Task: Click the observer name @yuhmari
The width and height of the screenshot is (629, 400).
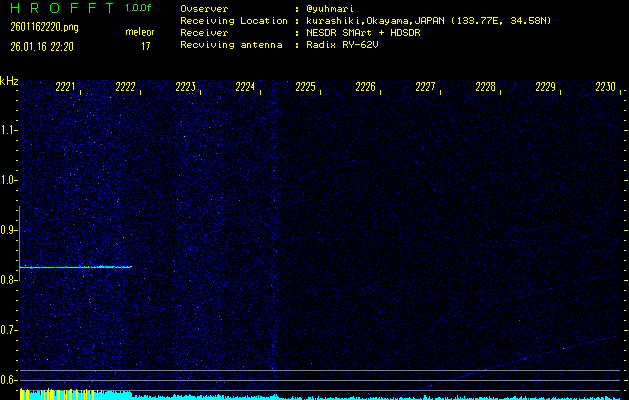Action: point(329,9)
